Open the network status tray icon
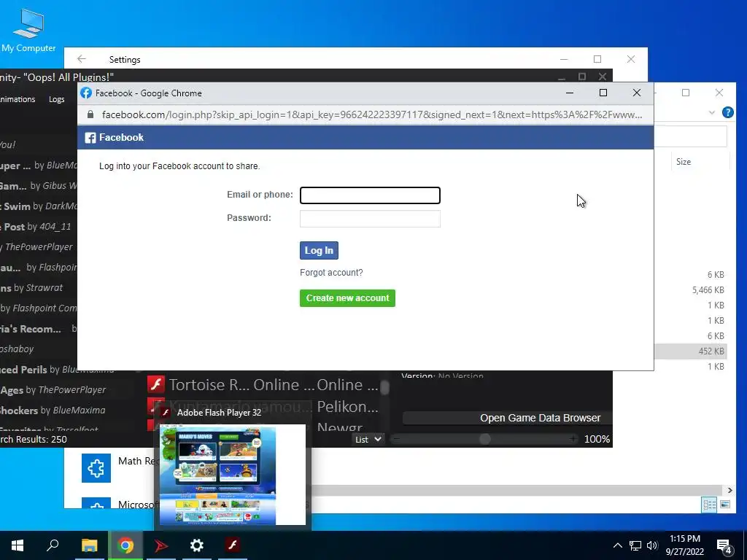This screenshot has width=747, height=560. point(635,545)
